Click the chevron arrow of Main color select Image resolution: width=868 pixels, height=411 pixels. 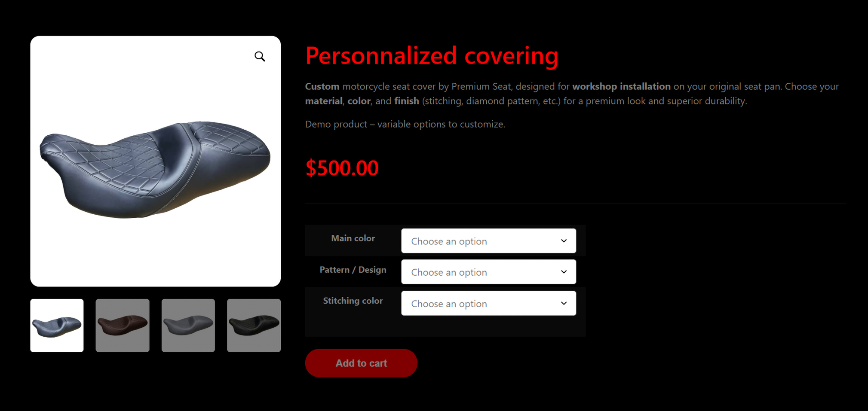point(564,241)
